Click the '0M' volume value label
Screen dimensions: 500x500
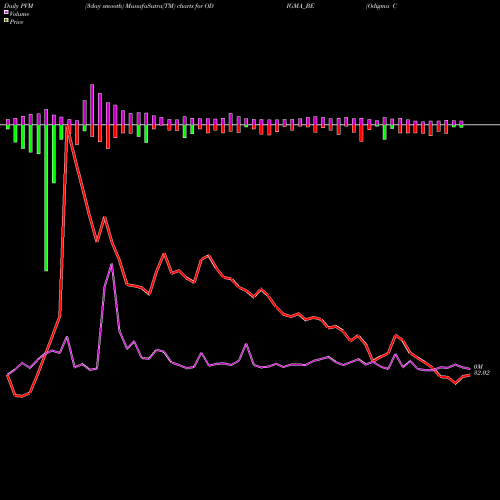click(478, 367)
